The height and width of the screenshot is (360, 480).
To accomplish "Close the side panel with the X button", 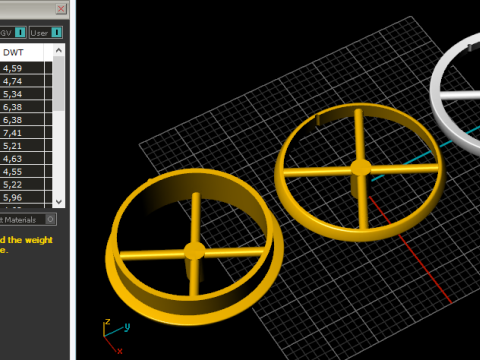I will 61,9.
